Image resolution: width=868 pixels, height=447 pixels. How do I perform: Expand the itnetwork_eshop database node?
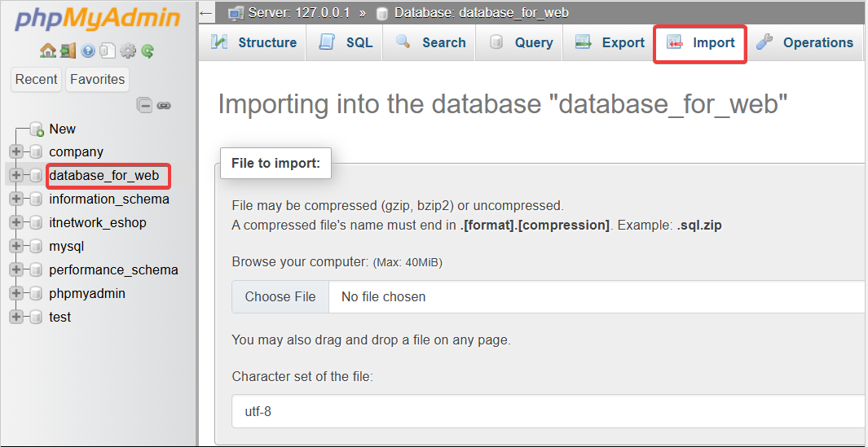(15, 222)
